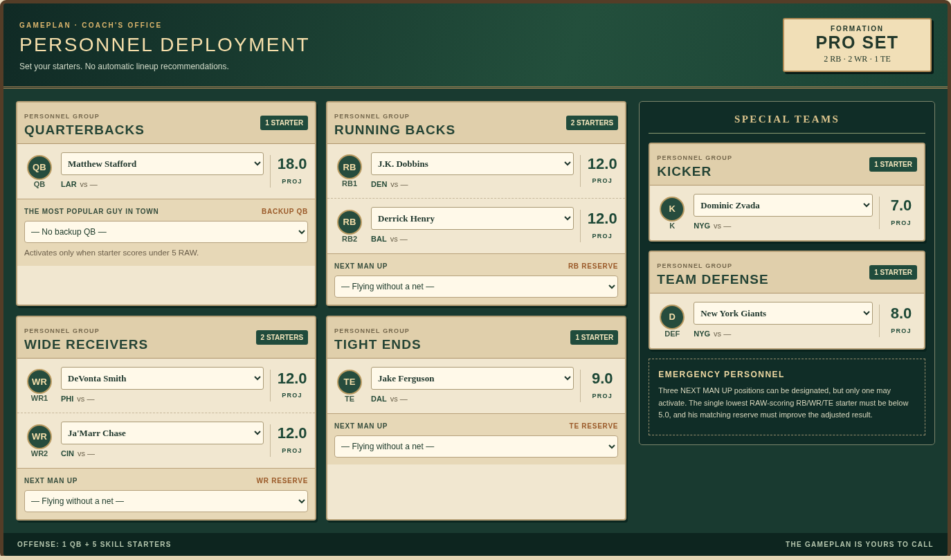Open the Ja'Marr Chase WR2 dropdown
Image resolution: width=951 pixels, height=560 pixels.
pyautogui.click(x=162, y=433)
